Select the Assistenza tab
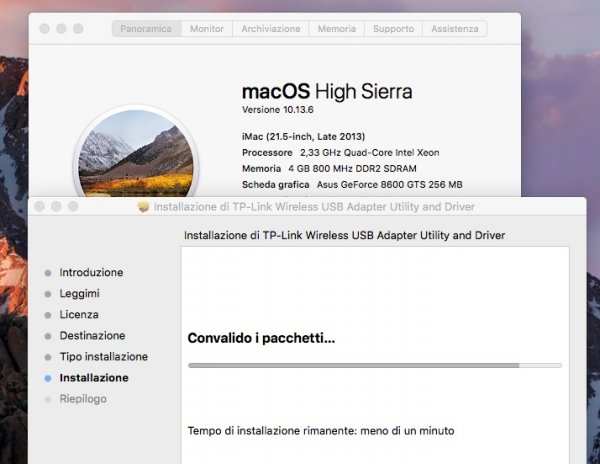The width and height of the screenshot is (600, 464). (x=455, y=29)
